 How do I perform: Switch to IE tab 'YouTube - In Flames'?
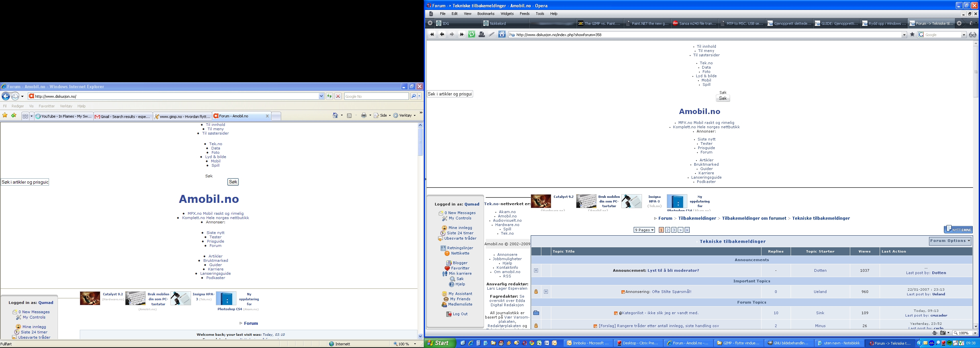64,116
